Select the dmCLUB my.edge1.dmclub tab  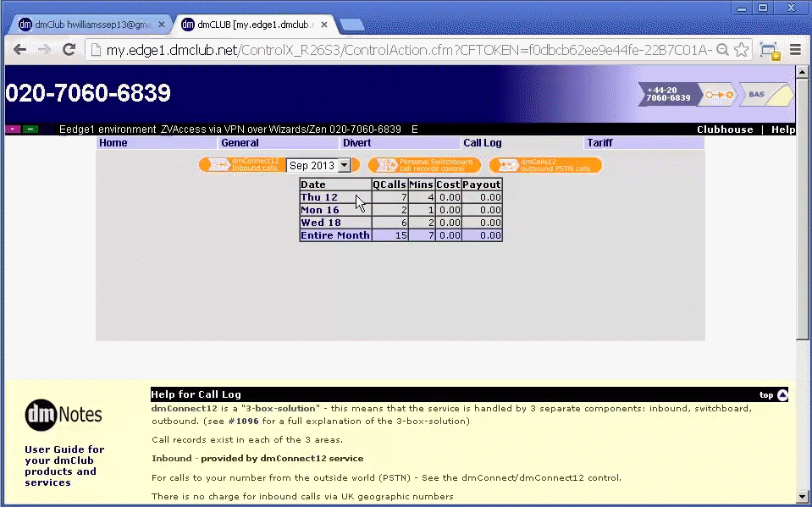255,25
